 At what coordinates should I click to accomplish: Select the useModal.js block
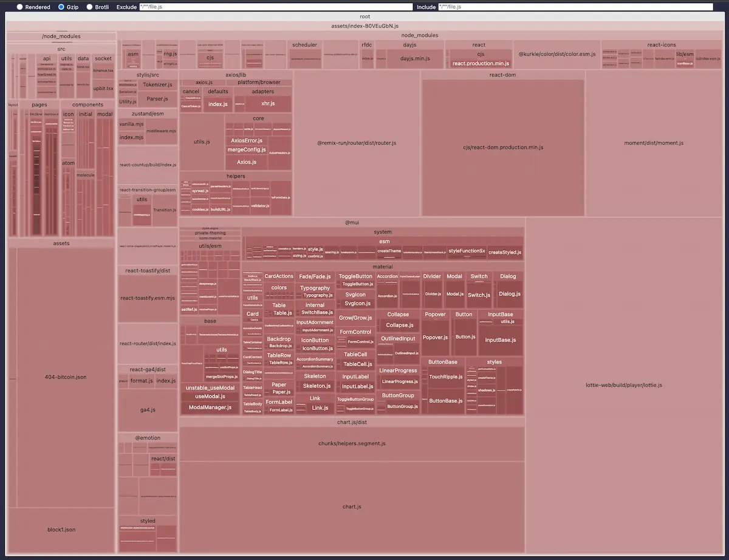pyautogui.click(x=210, y=396)
